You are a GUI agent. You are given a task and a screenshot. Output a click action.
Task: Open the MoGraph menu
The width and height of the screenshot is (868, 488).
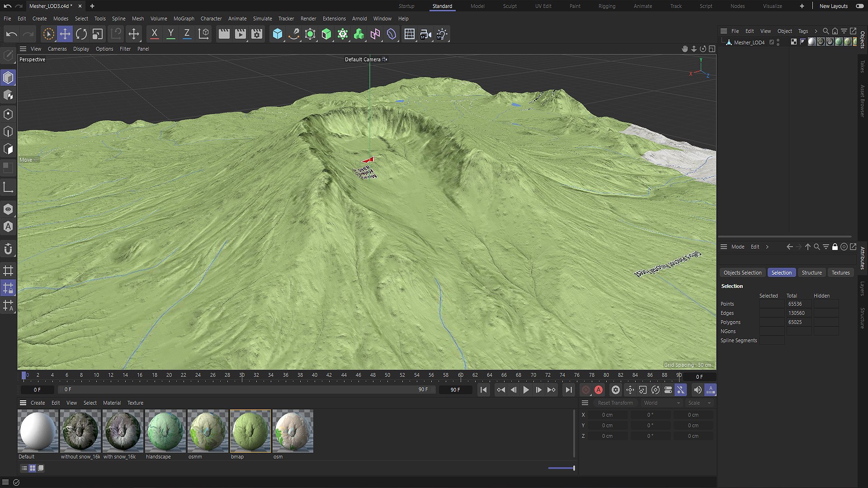184,19
